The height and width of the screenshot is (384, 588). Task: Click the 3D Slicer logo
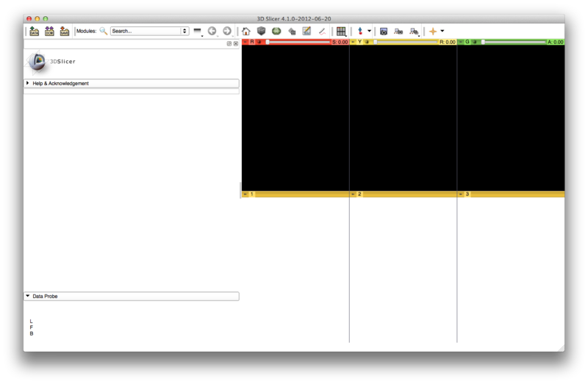38,62
